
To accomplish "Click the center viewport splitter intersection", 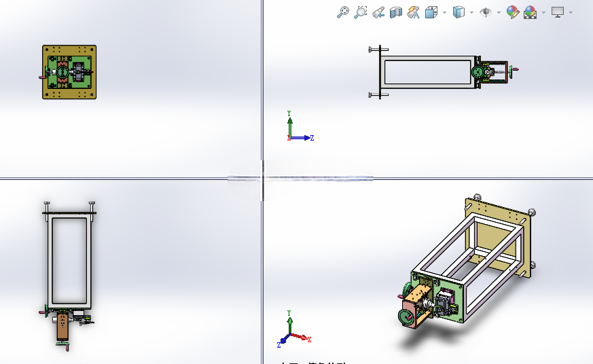I will (x=262, y=179).
